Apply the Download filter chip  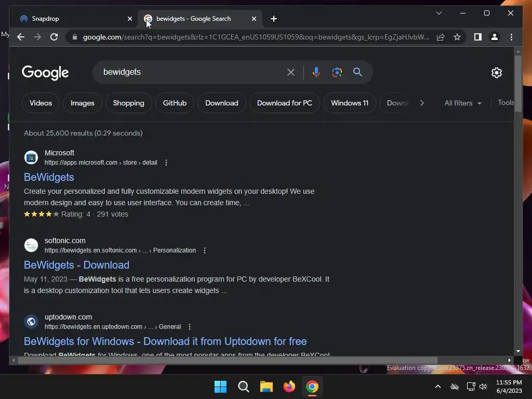pos(221,103)
